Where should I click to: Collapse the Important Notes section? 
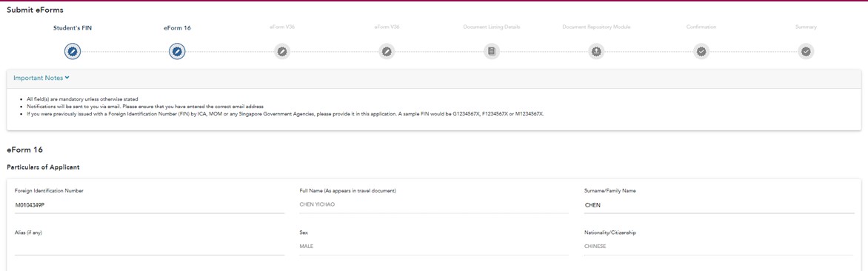point(41,78)
